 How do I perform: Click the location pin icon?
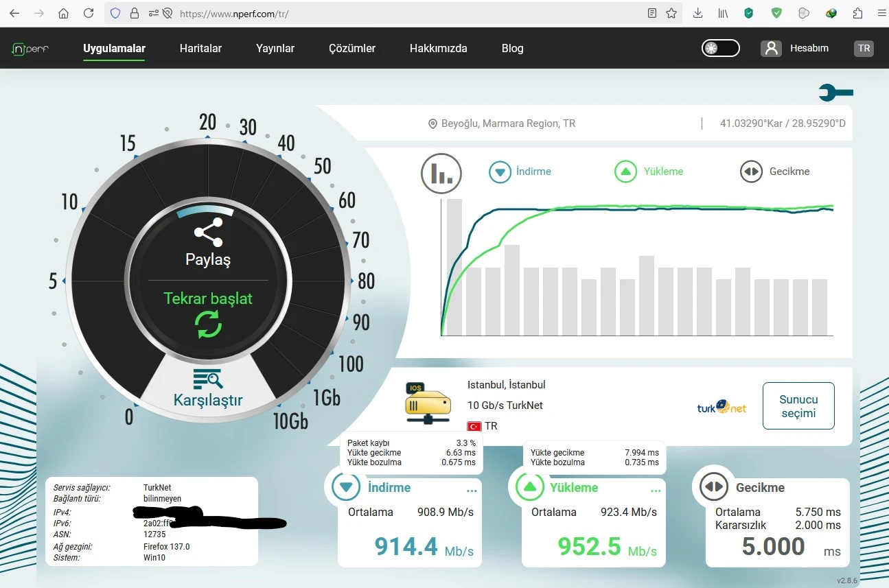(432, 124)
